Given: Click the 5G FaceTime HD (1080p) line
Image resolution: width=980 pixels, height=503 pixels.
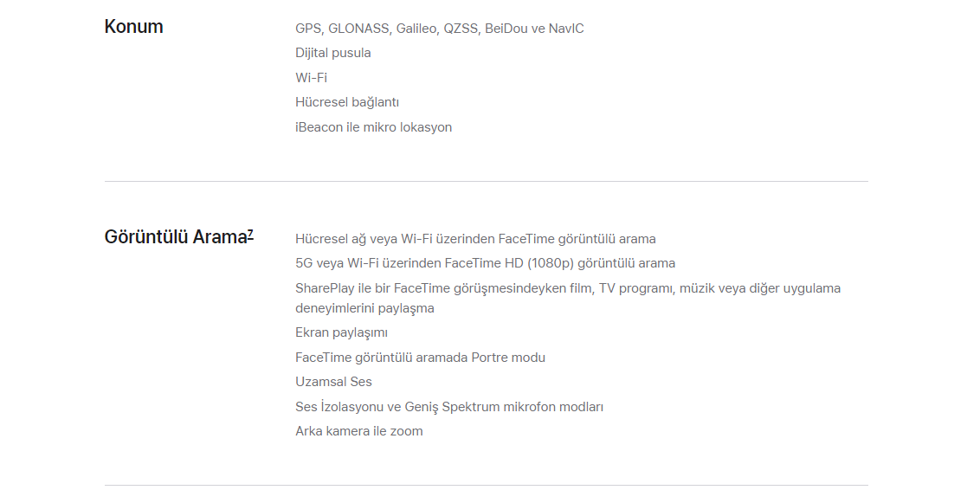Looking at the screenshot, I should (x=485, y=264).
